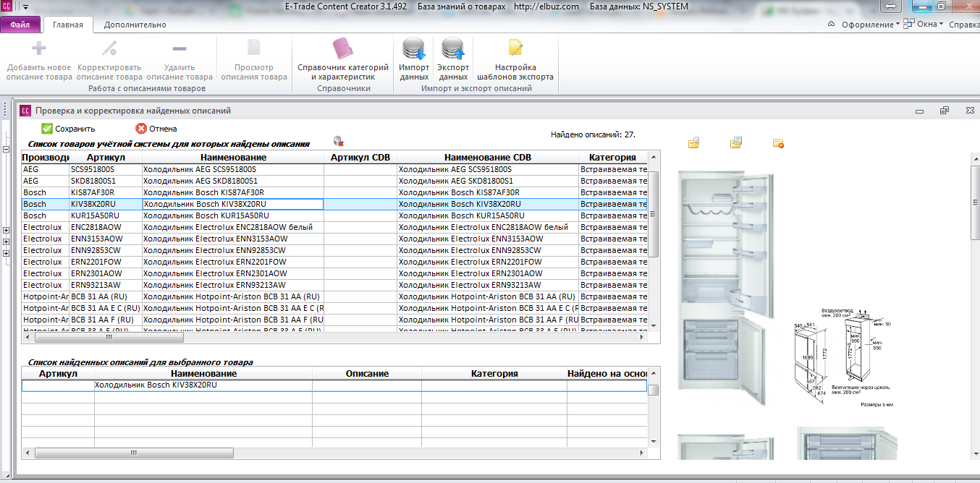
Task: Click the double-arrow button in the title bar
Action: pyautogui.click(x=892, y=6)
